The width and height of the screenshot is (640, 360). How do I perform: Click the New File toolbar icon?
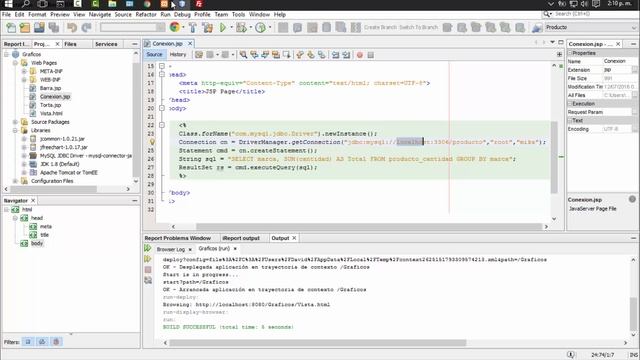[11, 27]
